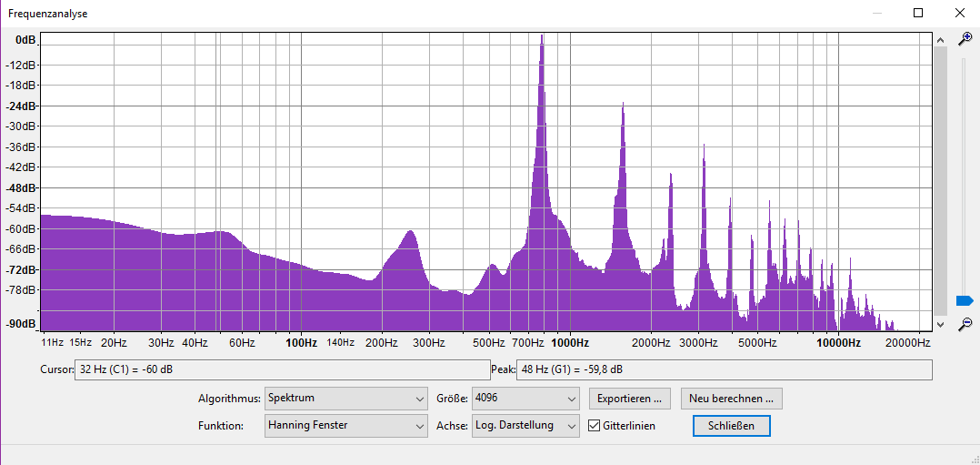This screenshot has height=465, width=980.
Task: Open the Algorithmus dropdown showing Spektrum
Action: (346, 398)
